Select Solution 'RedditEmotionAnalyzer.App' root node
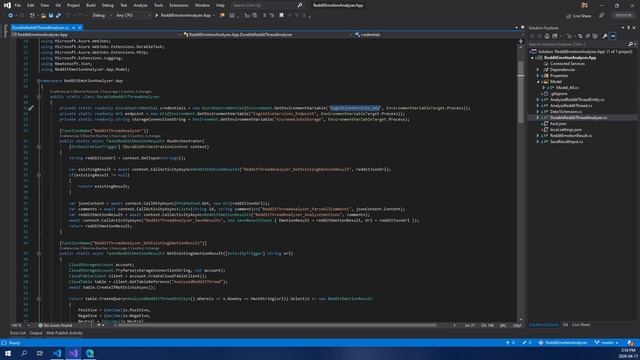 [584, 52]
